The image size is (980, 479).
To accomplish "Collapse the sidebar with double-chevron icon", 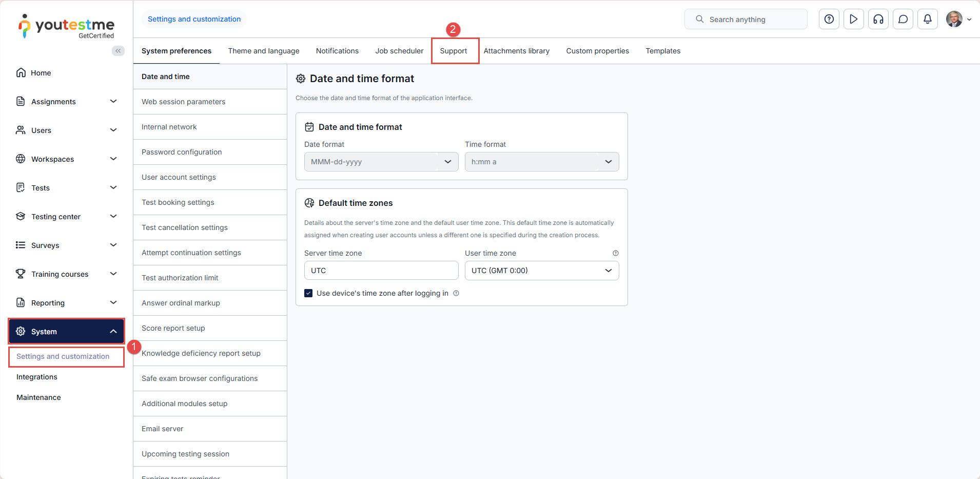I will click(118, 51).
